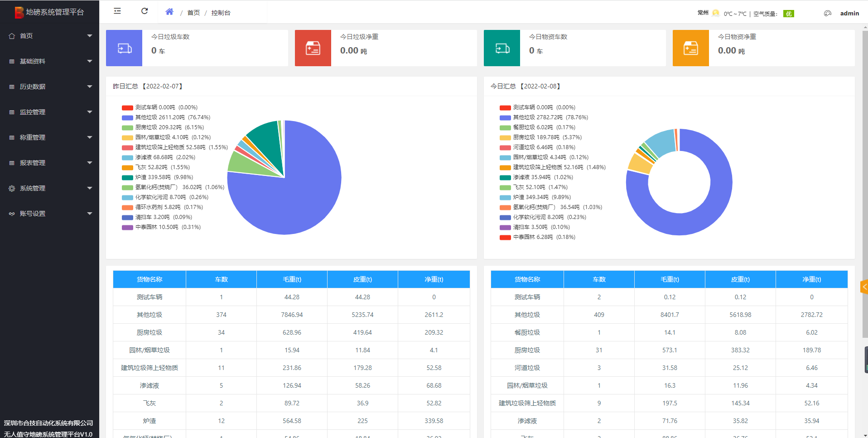This screenshot has height=438, width=868.
Task: Click the 系统管理 gear icon
Action: (x=12, y=188)
